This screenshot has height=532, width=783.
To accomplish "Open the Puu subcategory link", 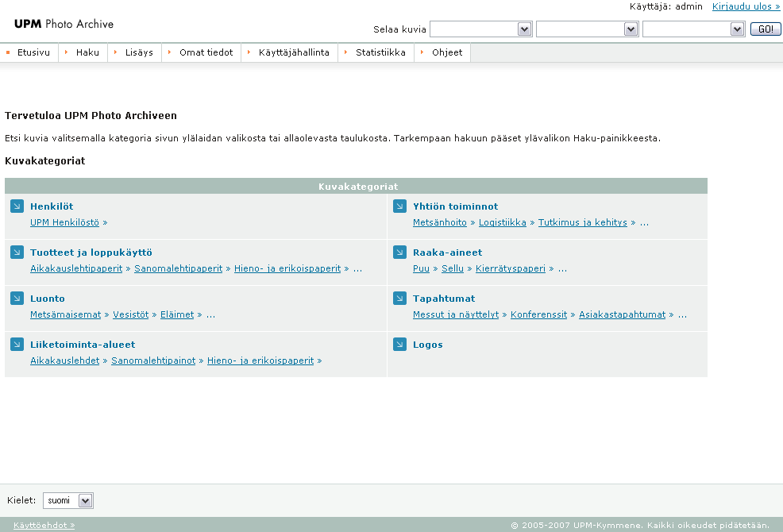I will click(421, 268).
